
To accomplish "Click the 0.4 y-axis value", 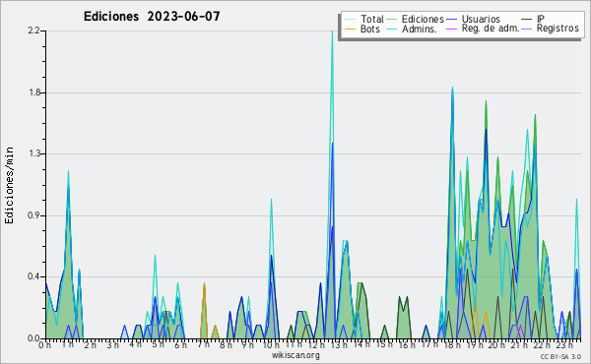I will 34,276.
